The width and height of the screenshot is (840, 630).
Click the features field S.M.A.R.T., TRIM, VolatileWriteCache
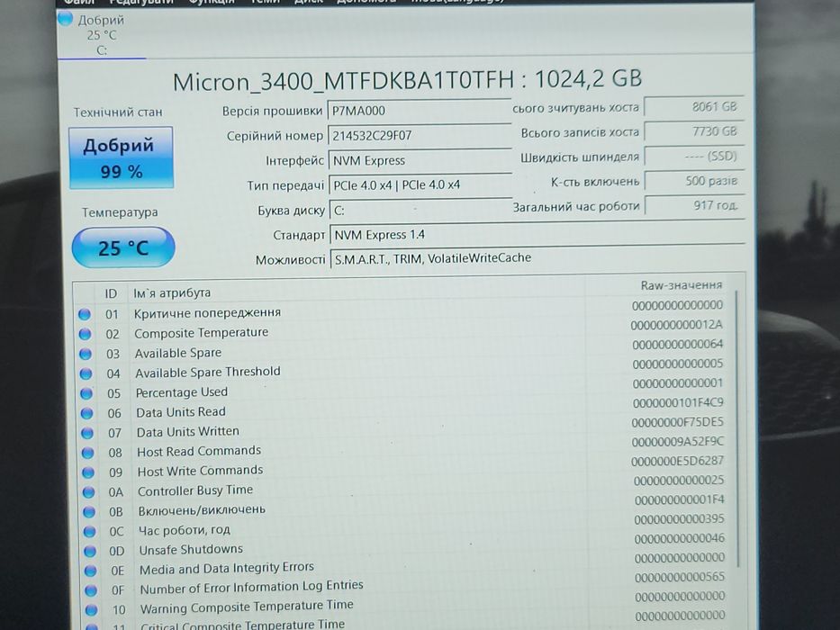point(537,258)
